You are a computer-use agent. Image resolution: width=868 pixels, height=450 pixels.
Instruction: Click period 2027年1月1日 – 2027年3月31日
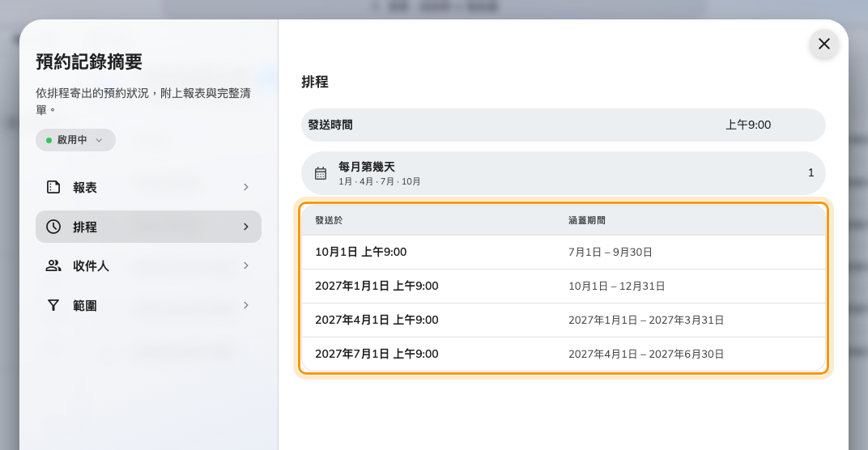click(x=646, y=320)
